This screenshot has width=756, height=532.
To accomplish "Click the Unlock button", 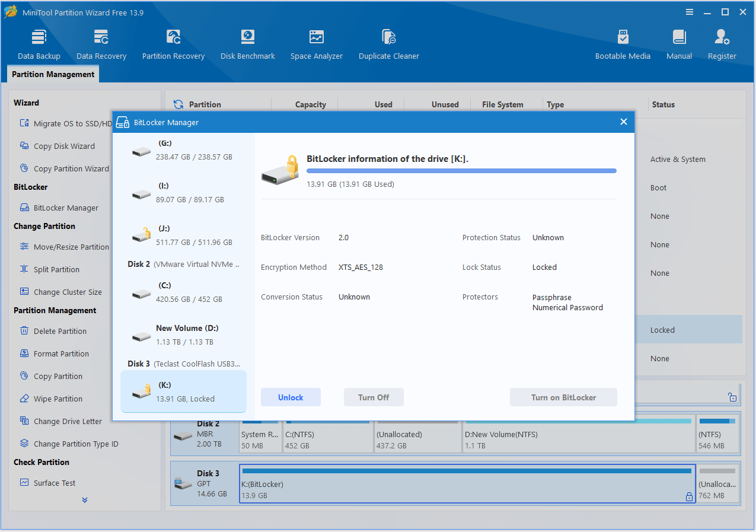I will coord(291,397).
